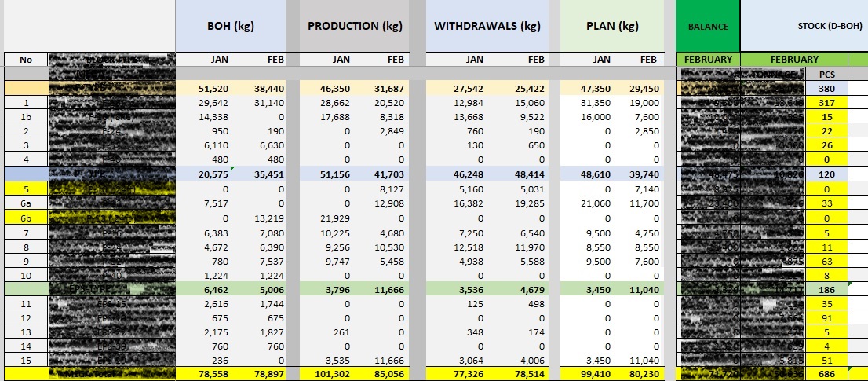Screen dimensions: 868x381
Task: Select the plan subtotal 39,740
Action: [644, 174]
